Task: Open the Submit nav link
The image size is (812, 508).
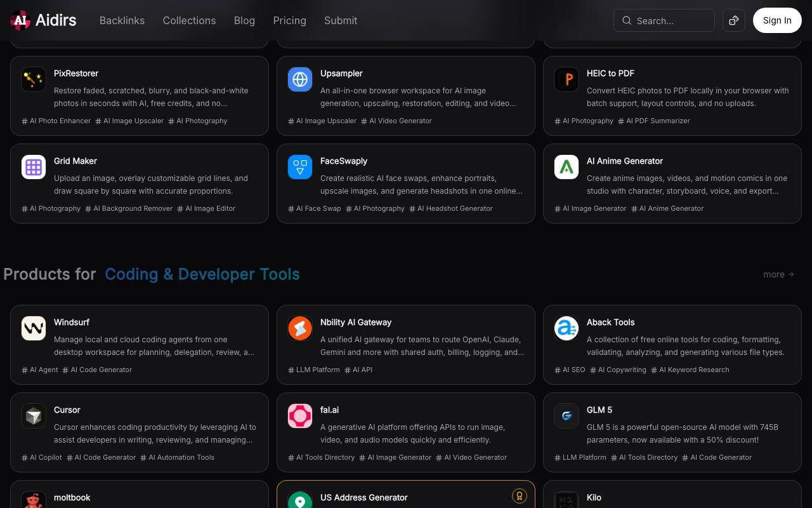Action: (341, 20)
